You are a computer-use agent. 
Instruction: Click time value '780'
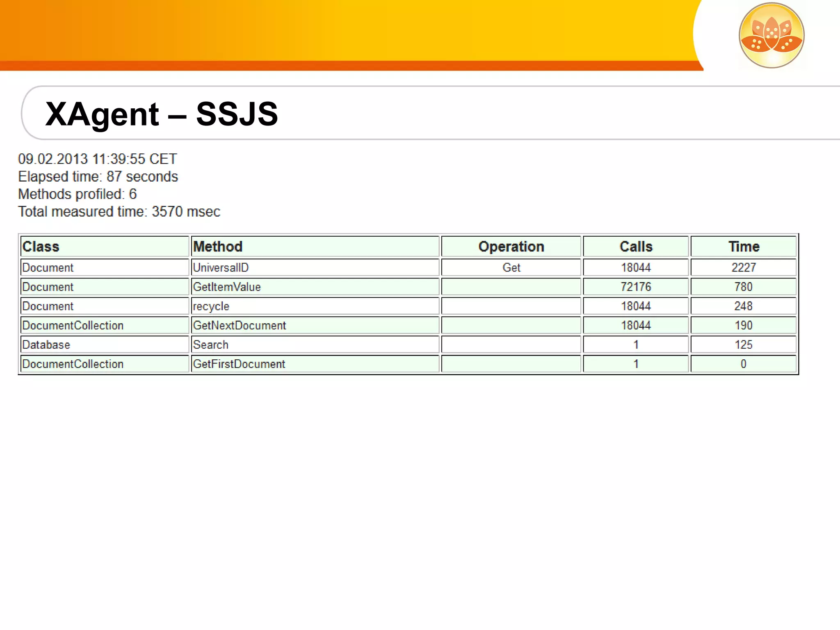click(x=744, y=287)
